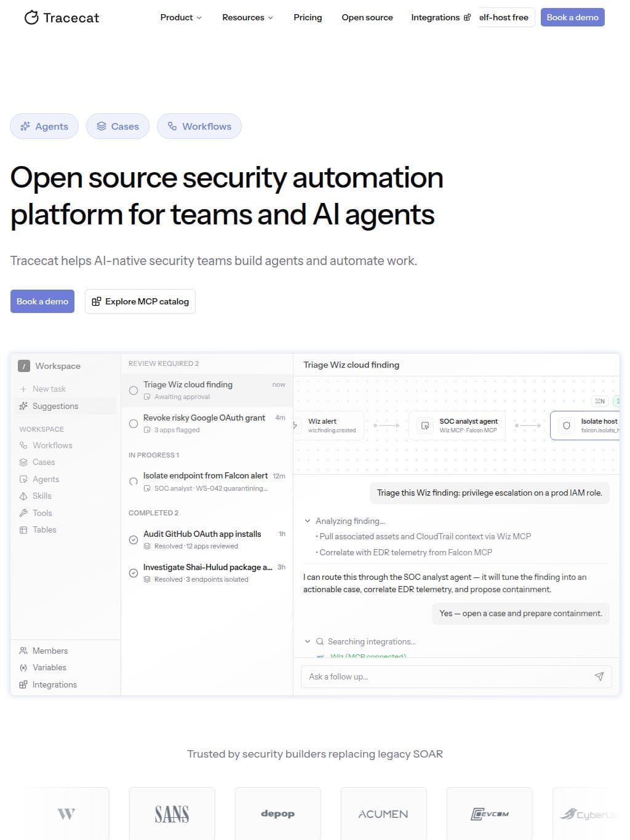630x840 pixels.
Task: Click 'Resolved · 3 endpoints isolated' text
Action: click(x=201, y=579)
